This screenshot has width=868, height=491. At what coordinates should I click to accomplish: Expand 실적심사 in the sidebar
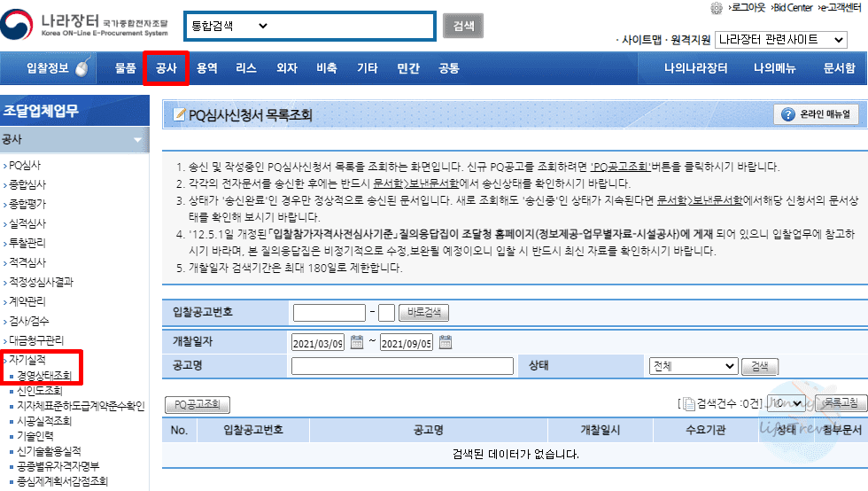coord(27,223)
